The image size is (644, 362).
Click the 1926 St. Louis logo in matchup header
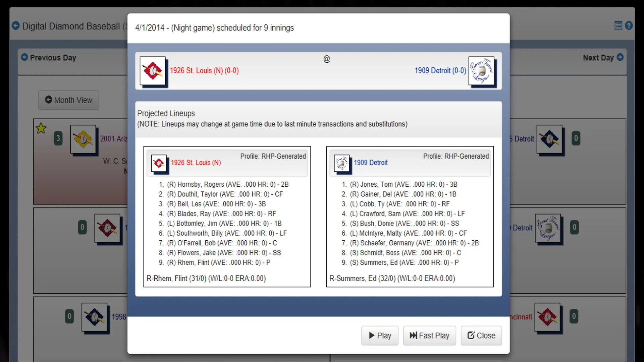(153, 71)
